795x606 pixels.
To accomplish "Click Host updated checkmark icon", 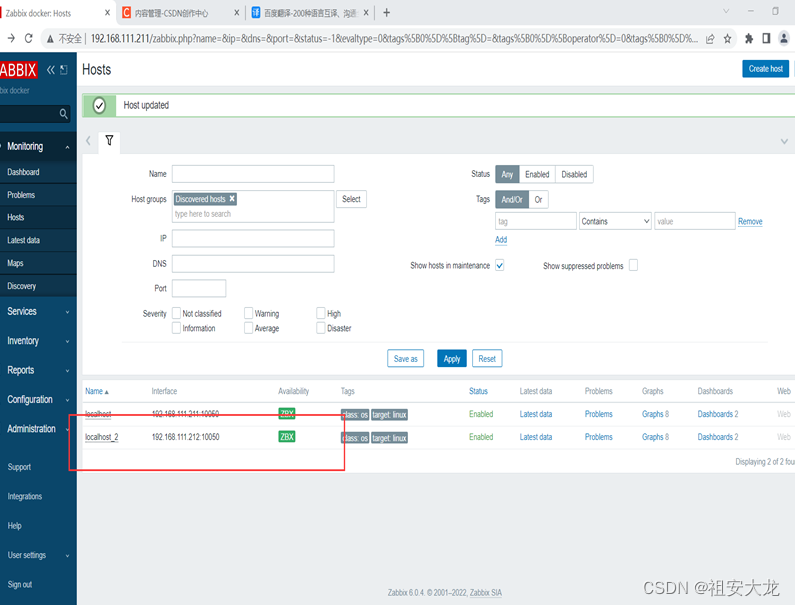I will 99,105.
